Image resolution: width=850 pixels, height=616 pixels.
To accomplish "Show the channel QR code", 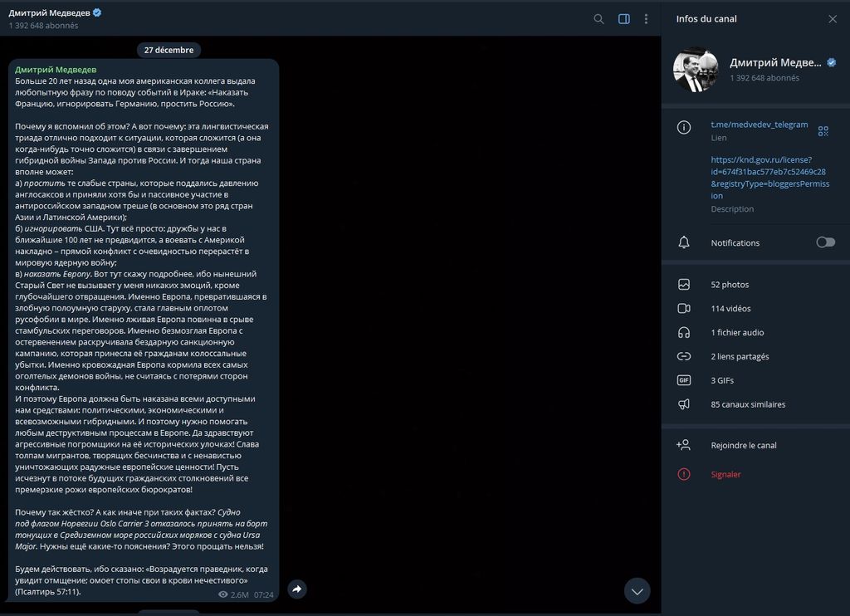I will [823, 131].
